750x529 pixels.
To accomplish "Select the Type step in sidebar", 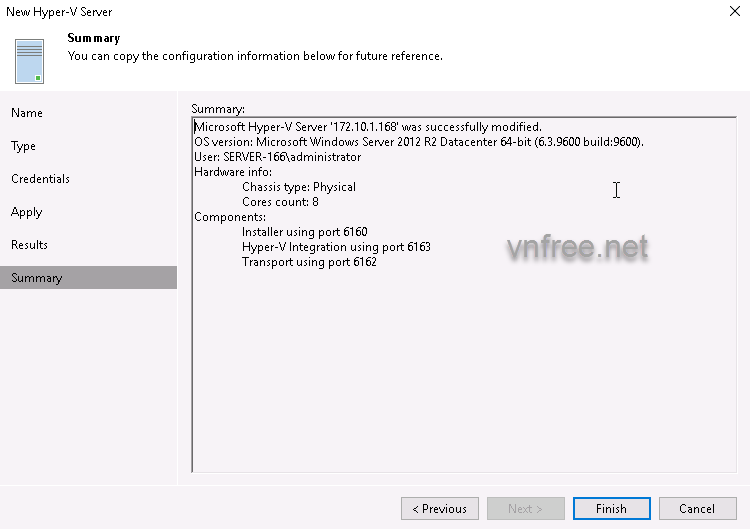I will pyautogui.click(x=24, y=146).
